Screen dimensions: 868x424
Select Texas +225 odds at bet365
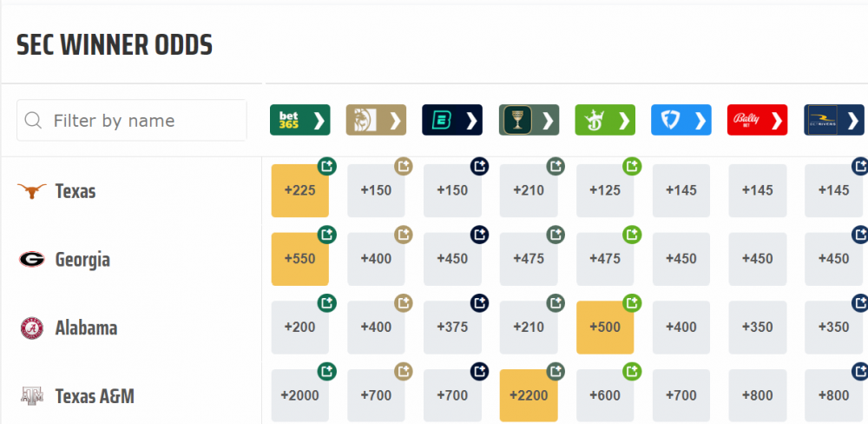tap(299, 191)
